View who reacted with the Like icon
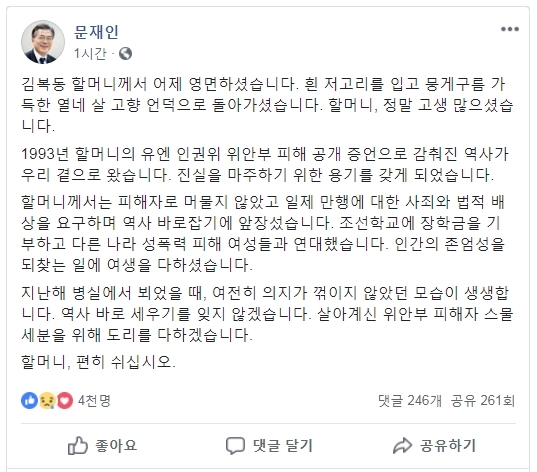Screen dimensions: 537x472 [x=29, y=400]
